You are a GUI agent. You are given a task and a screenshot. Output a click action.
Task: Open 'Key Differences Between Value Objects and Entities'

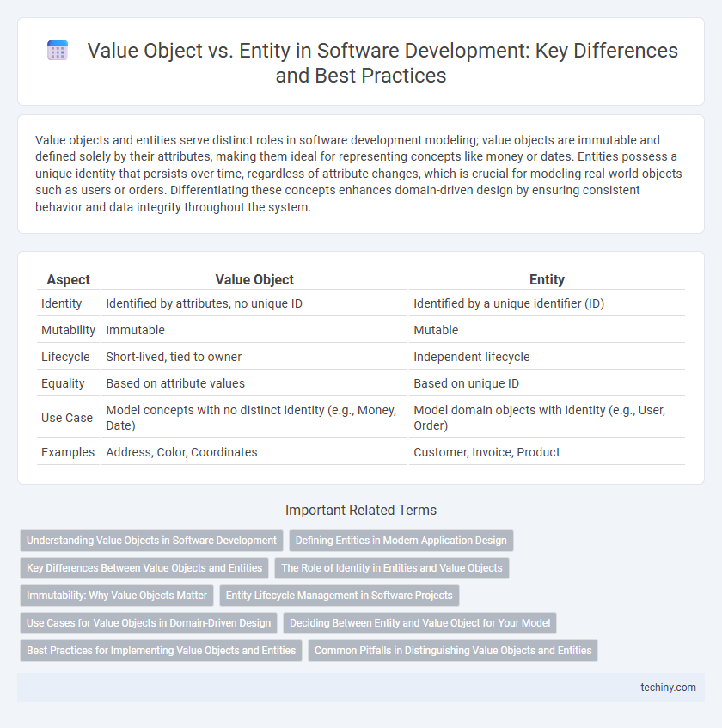(144, 568)
